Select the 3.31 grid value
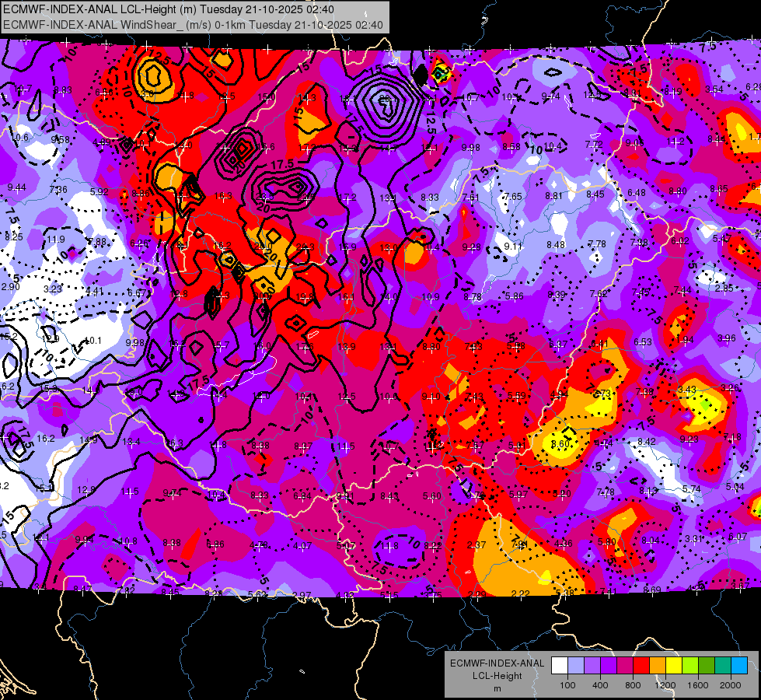 [694, 538]
